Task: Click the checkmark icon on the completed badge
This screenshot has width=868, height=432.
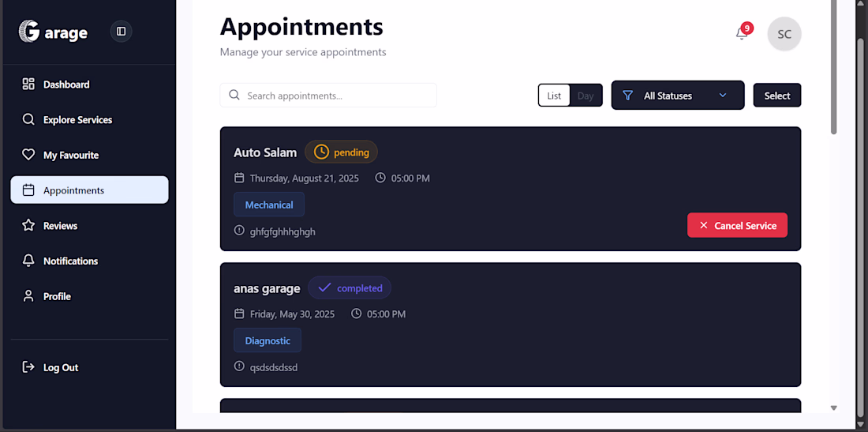Action: [x=324, y=287]
